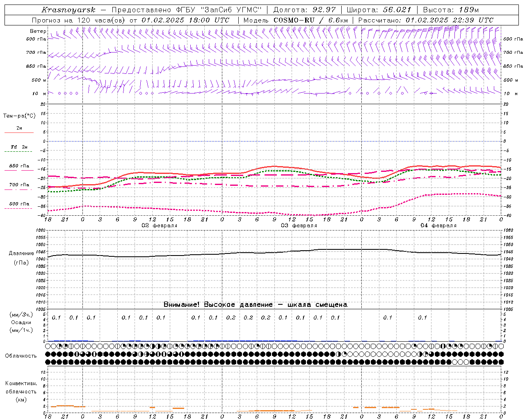The height and width of the screenshot is (420, 525).
Task: Click the '(мм/1ч.)' precipitation unit label
Action: pos(21,330)
